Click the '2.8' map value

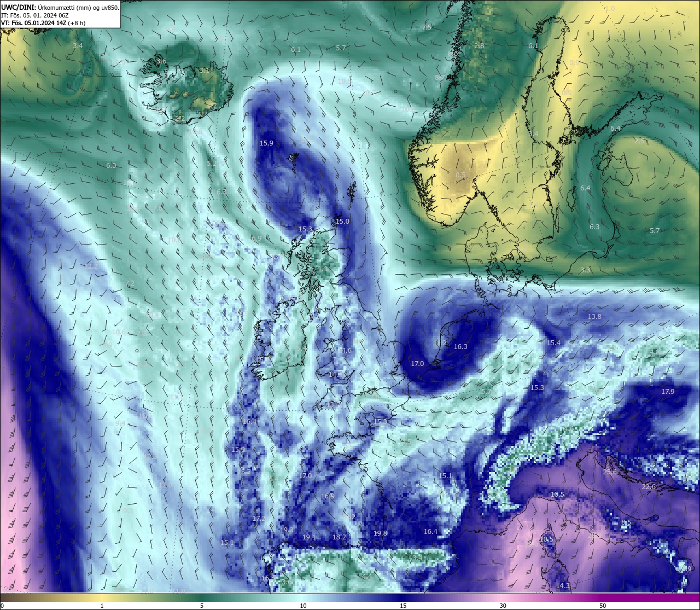pos(479,46)
